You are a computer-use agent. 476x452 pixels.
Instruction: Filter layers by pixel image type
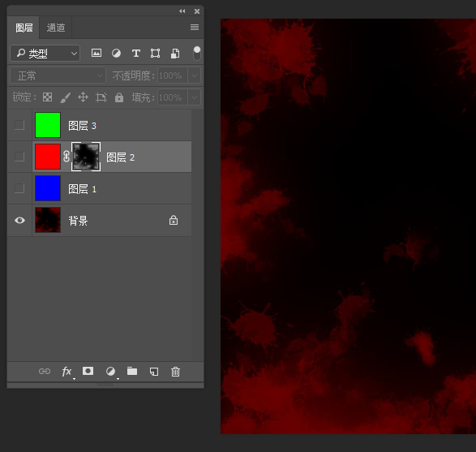pyautogui.click(x=96, y=54)
